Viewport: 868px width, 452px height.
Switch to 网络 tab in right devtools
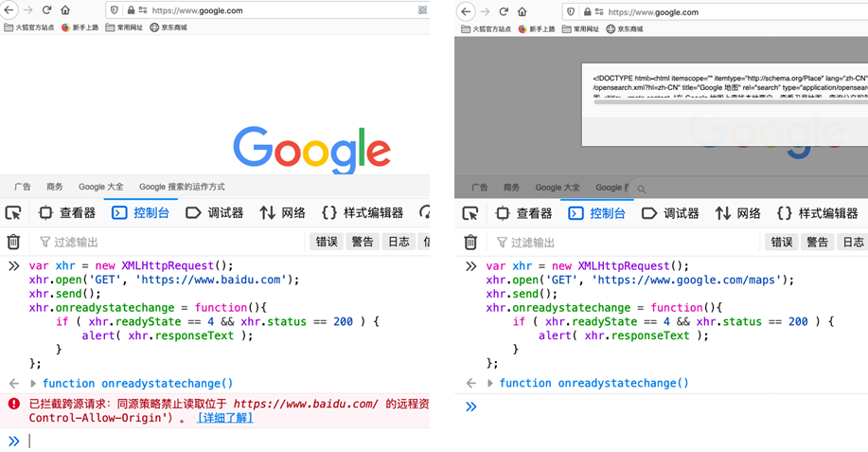738,213
